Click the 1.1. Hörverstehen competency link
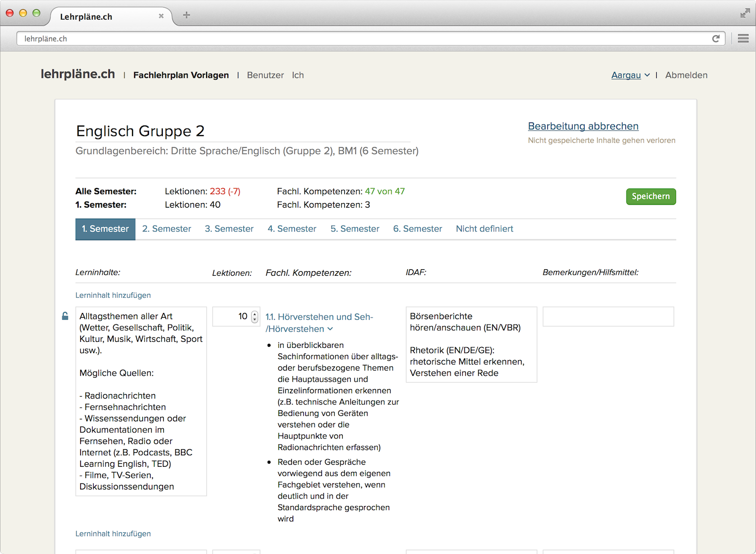The height and width of the screenshot is (554, 756). 319,323
